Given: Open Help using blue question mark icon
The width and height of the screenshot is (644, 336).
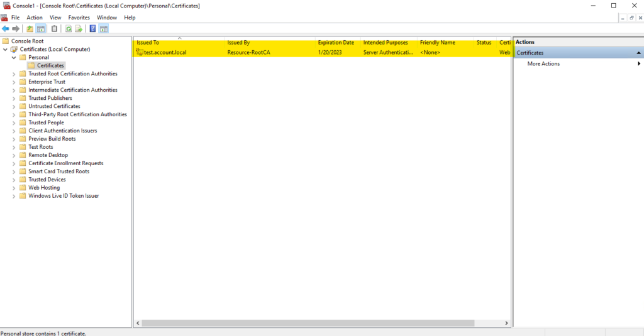Looking at the screenshot, I should click(93, 29).
